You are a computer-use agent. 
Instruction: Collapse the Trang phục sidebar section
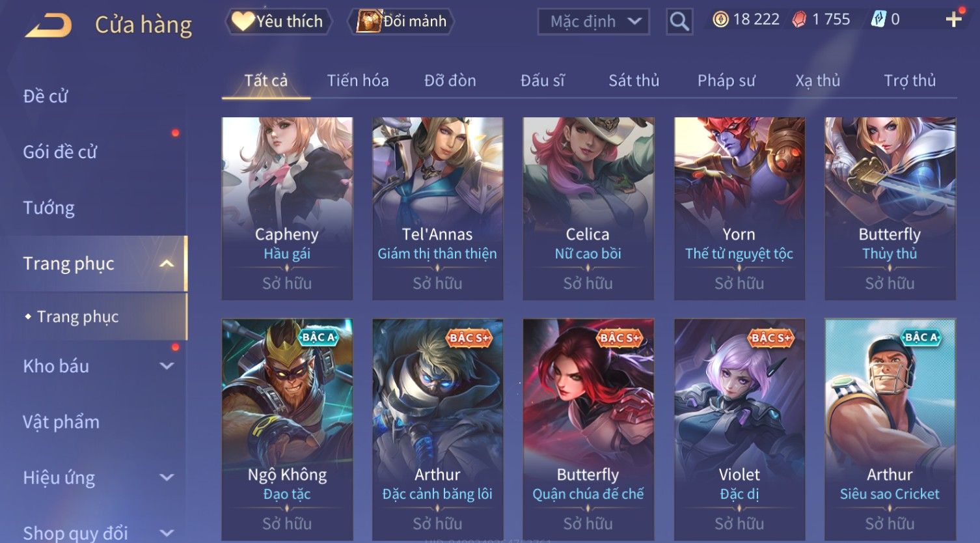[x=167, y=264]
